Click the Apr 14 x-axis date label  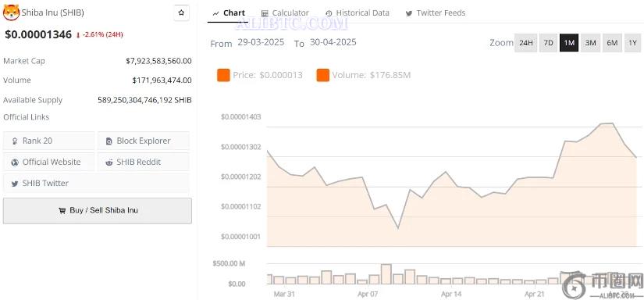point(451,294)
